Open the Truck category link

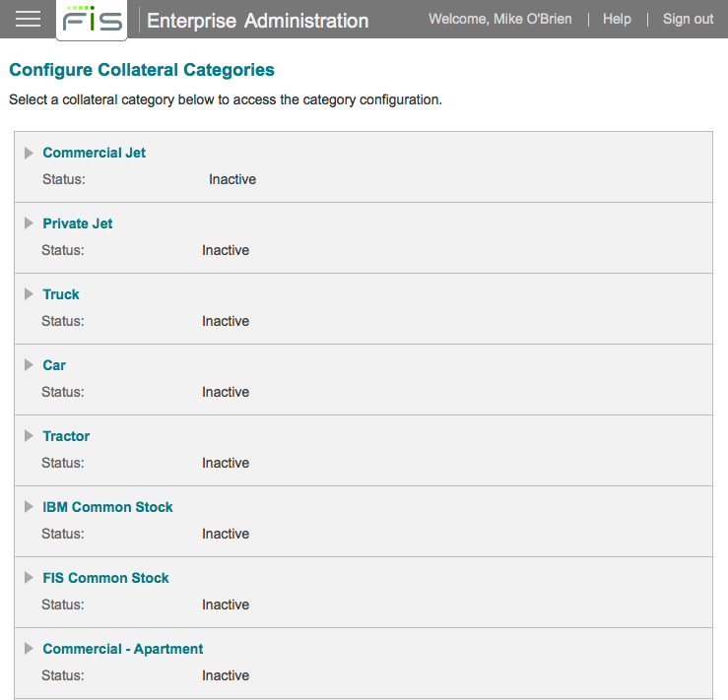(x=61, y=294)
